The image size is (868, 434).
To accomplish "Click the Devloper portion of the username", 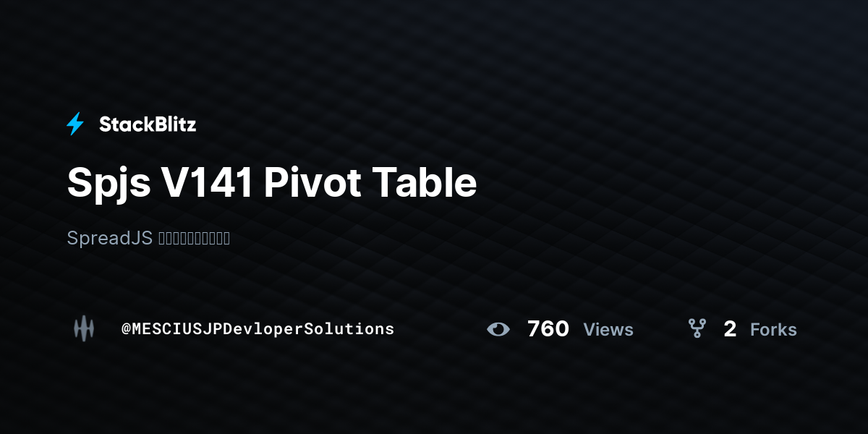I will pos(263,329).
